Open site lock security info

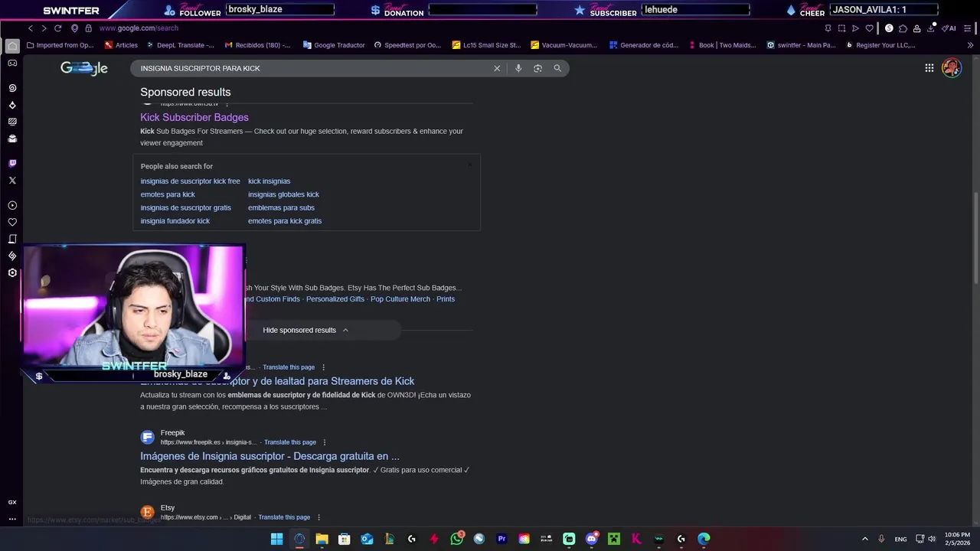88,28
